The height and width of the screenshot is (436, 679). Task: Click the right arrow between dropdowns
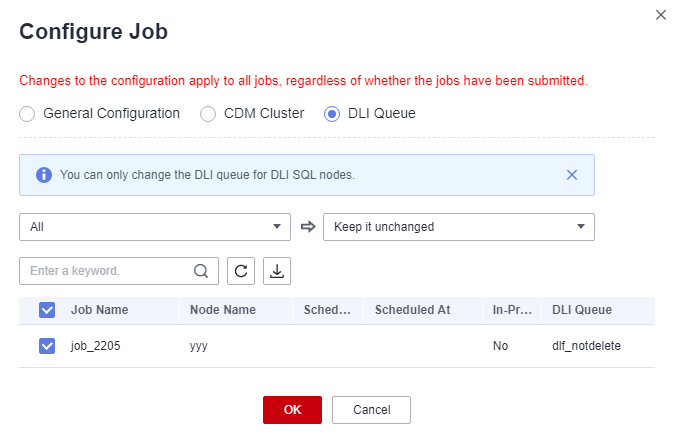pyautogui.click(x=308, y=226)
